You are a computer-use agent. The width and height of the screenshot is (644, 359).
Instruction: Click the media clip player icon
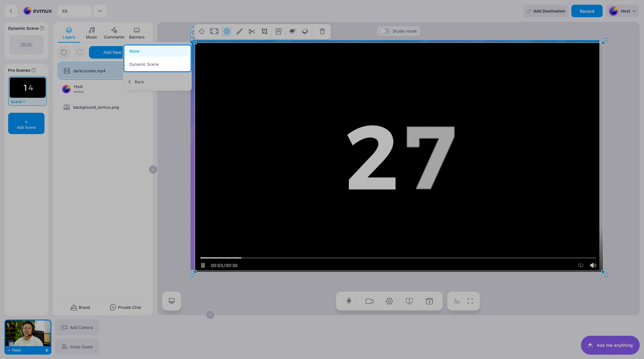click(x=429, y=301)
